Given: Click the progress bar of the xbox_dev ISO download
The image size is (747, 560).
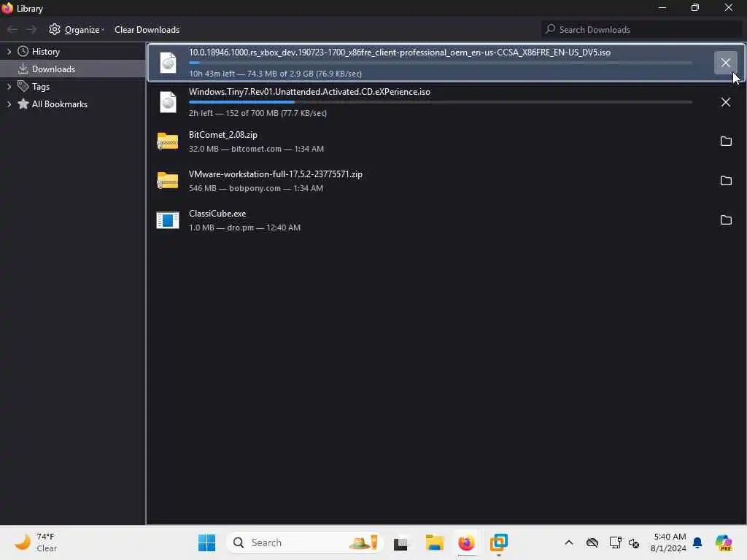Looking at the screenshot, I should [440, 63].
